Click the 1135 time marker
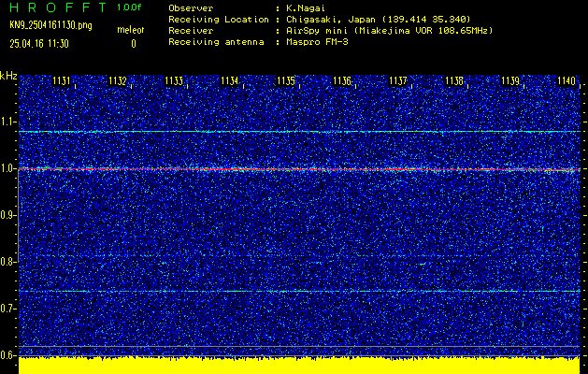 tap(286, 81)
